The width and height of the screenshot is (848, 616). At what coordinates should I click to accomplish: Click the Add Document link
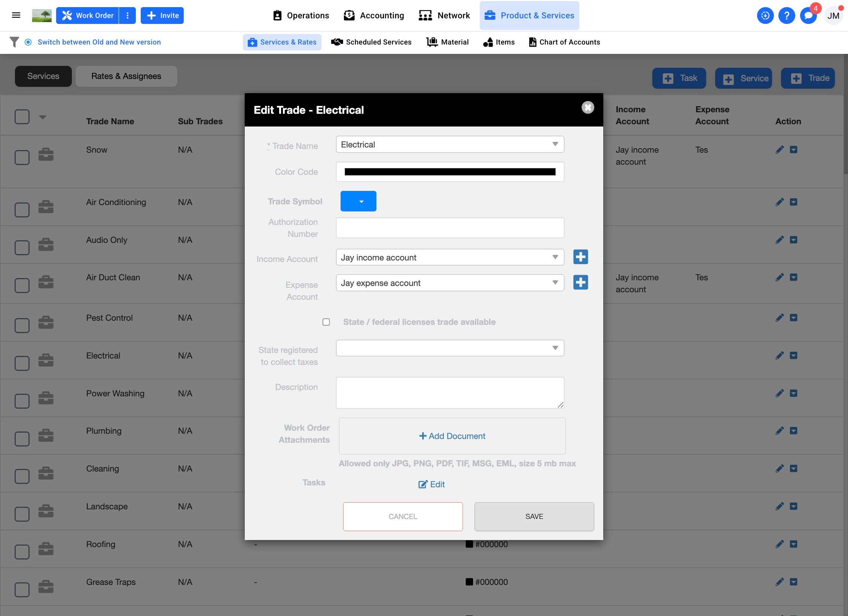pos(452,436)
